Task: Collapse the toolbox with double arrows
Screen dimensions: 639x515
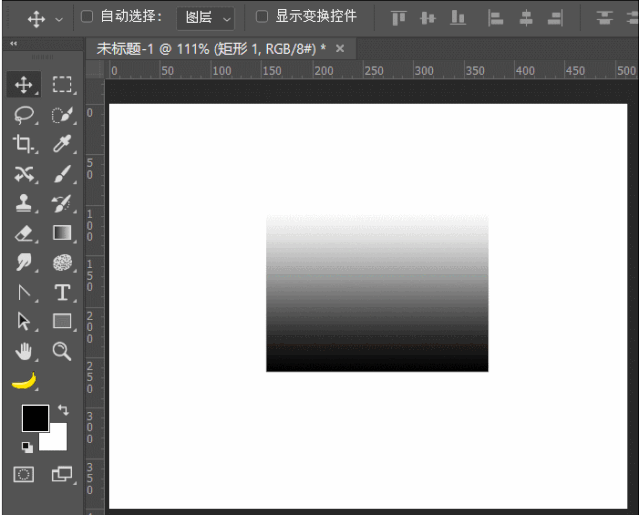Action: [x=13, y=43]
